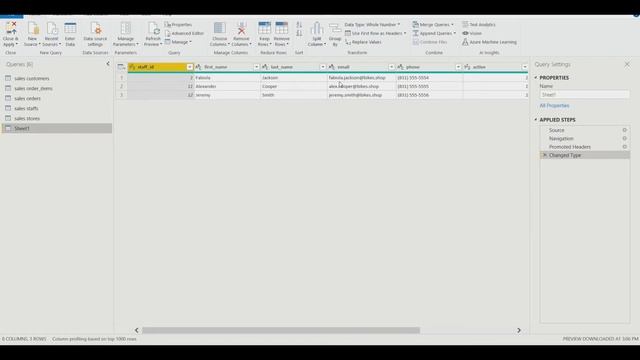Click the (831) 555-5554 phone cell
This screenshot has width=640, height=360.
[429, 78]
